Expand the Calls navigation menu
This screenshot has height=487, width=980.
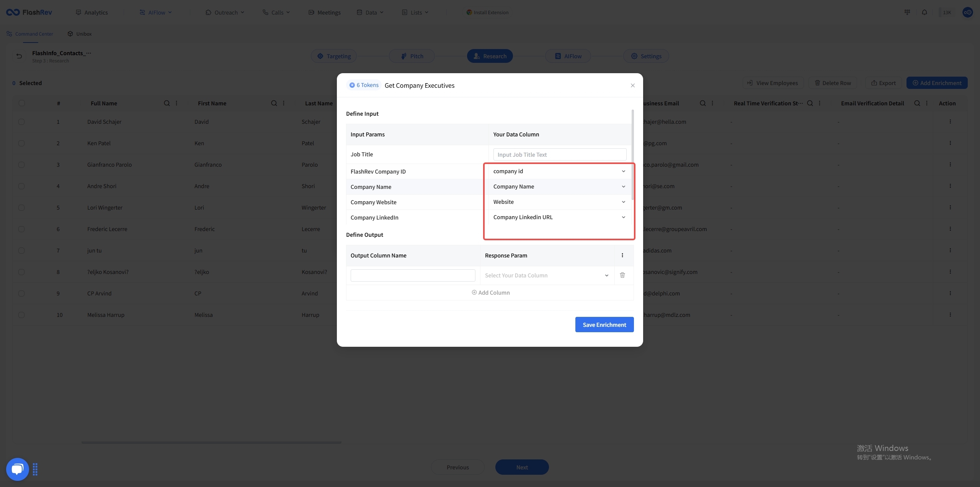click(276, 12)
